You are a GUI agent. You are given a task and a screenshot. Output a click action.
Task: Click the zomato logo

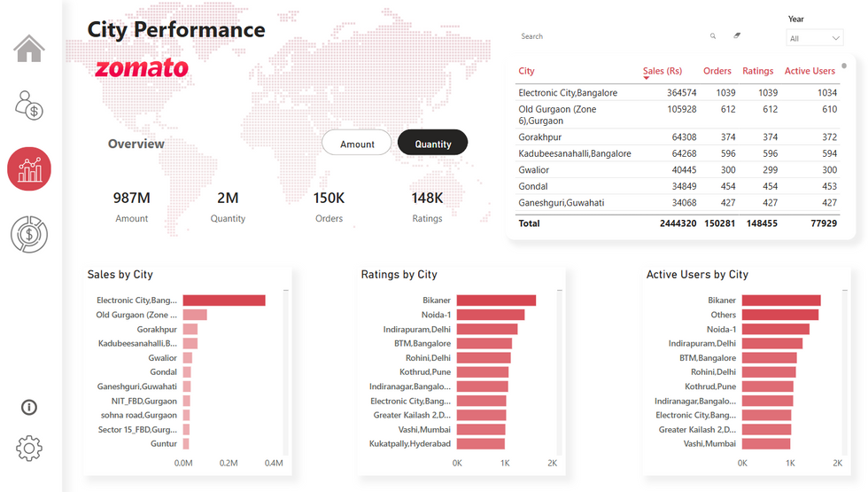pos(142,67)
